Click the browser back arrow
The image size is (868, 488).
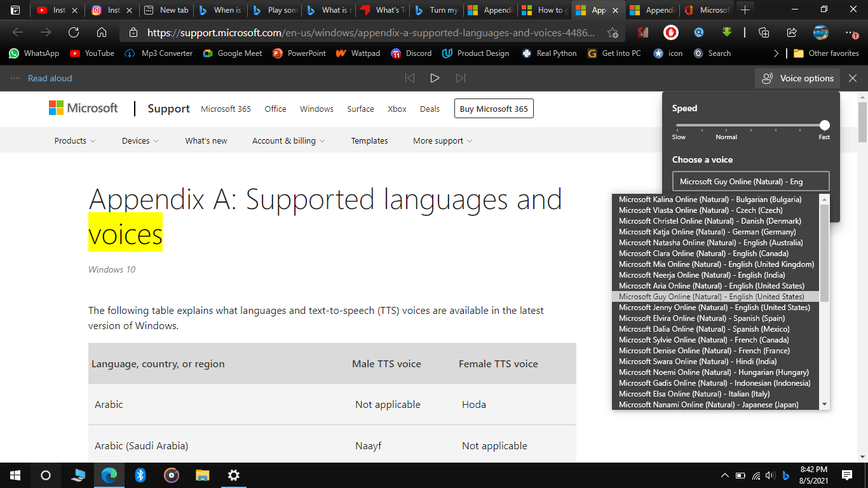(x=18, y=32)
